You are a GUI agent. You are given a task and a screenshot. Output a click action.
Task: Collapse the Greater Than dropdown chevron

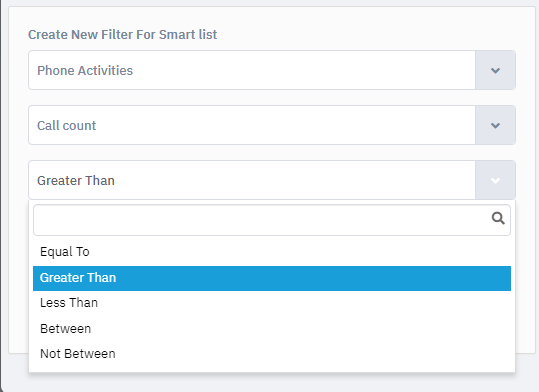click(495, 181)
